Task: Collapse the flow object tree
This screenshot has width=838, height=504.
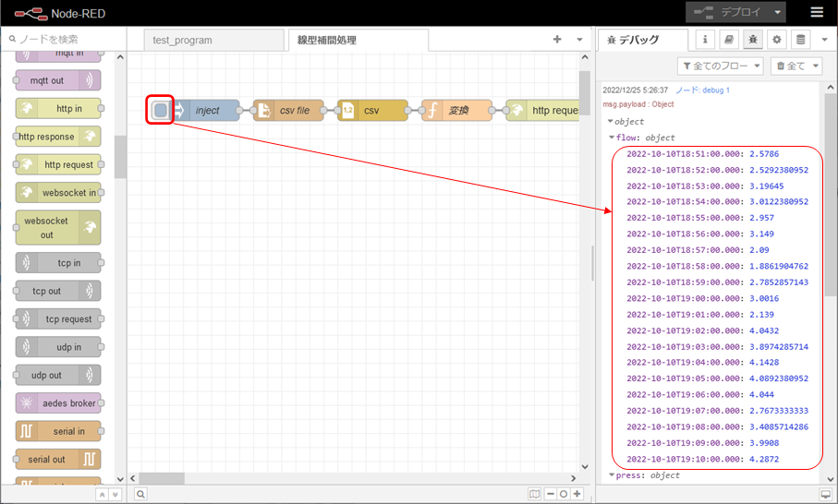Action: (x=611, y=138)
